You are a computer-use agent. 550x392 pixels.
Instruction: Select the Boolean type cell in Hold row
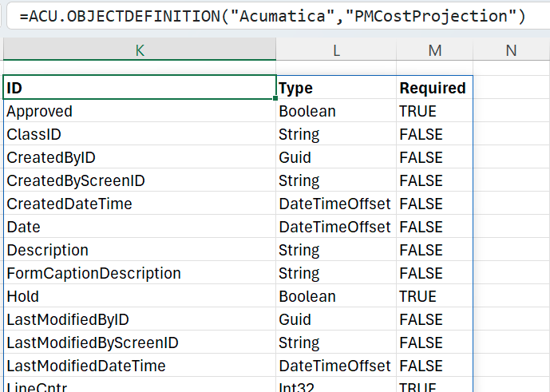coord(336,296)
